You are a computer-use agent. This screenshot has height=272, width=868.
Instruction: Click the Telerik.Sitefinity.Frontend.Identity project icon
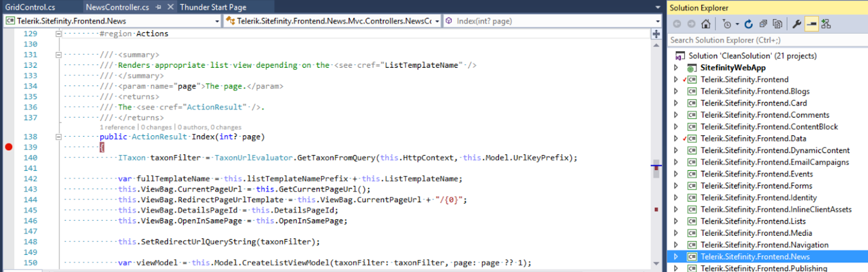point(692,198)
